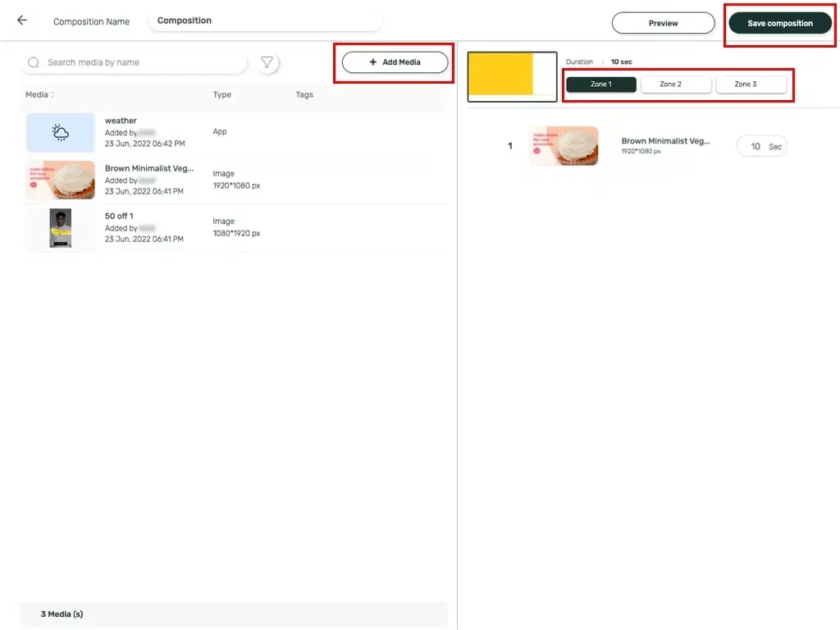The height and width of the screenshot is (630, 840).
Task: Switch to the Zone 2 tab
Action: [676, 84]
